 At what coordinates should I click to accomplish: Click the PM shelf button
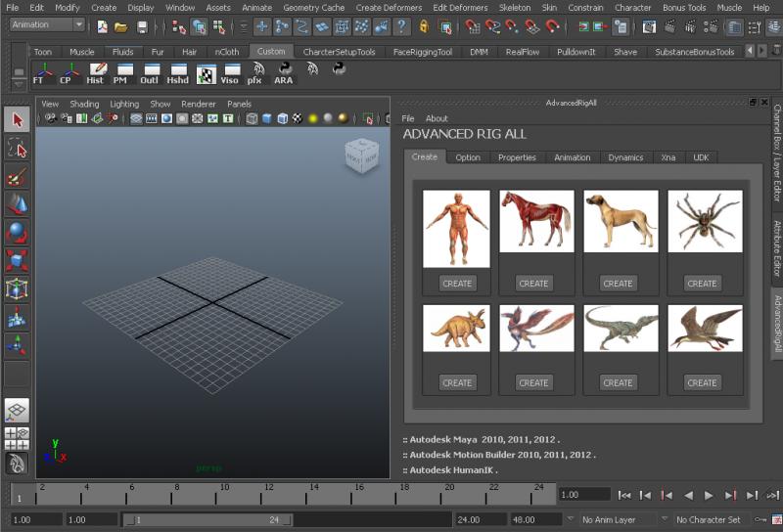click(x=124, y=74)
